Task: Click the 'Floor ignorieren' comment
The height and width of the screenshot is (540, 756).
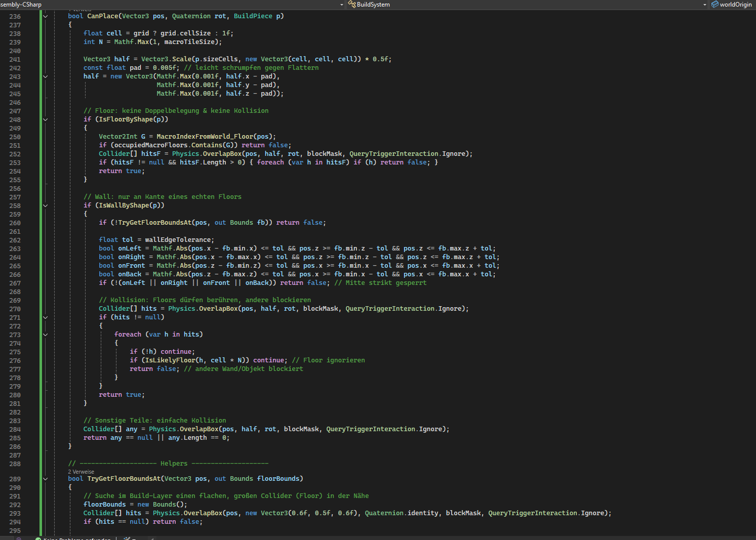Action: [328, 360]
